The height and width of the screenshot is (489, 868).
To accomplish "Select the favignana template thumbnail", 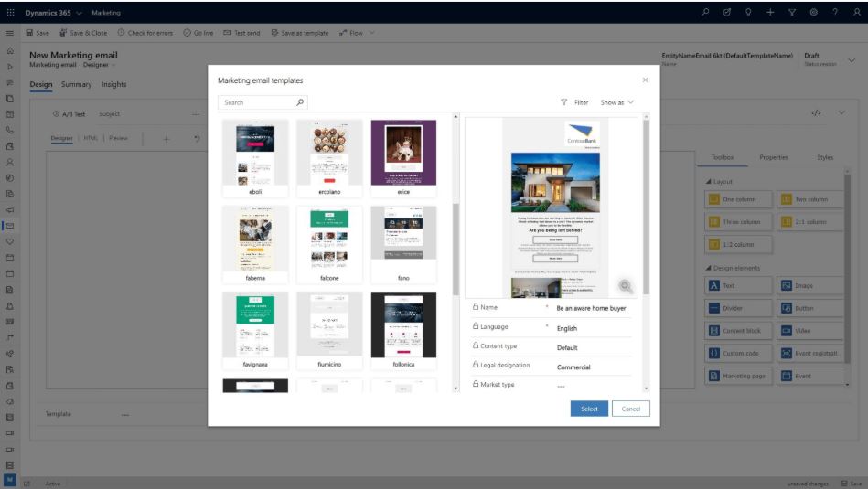I will click(255, 330).
